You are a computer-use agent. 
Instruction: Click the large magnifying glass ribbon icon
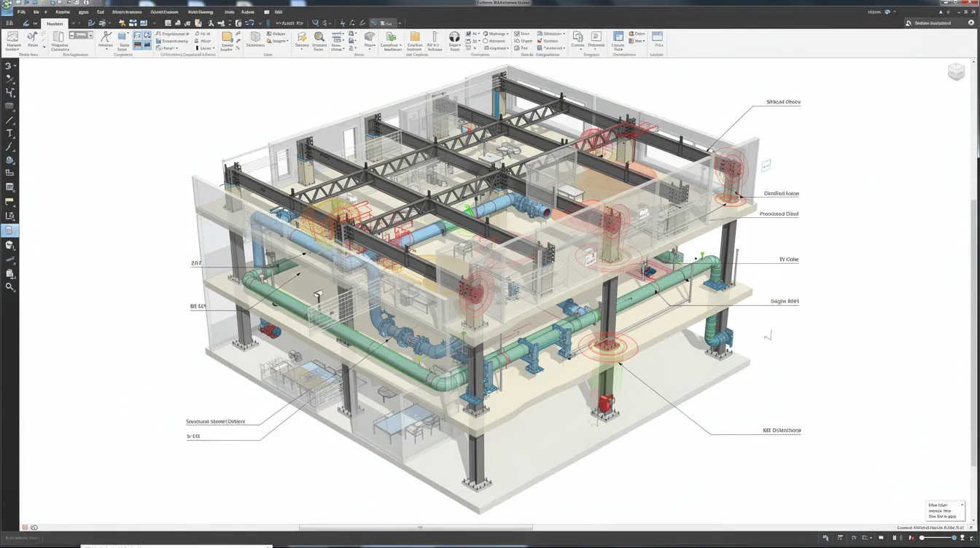(x=319, y=37)
